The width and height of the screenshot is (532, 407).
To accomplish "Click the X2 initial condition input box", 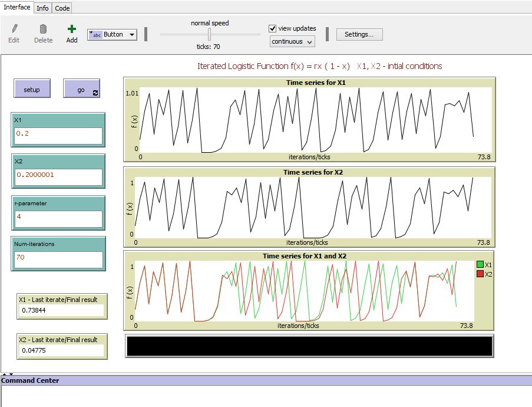I will 58,176.
